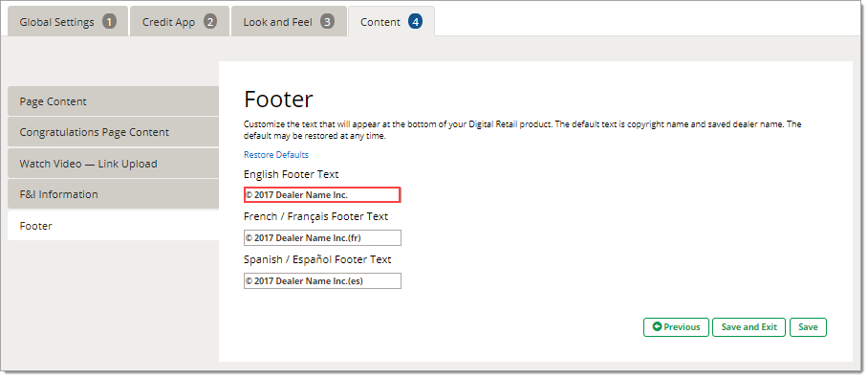Screen dimensions: 868x378
Task: Click the 'Customize the text' description paragraph
Action: pyautogui.click(x=523, y=130)
